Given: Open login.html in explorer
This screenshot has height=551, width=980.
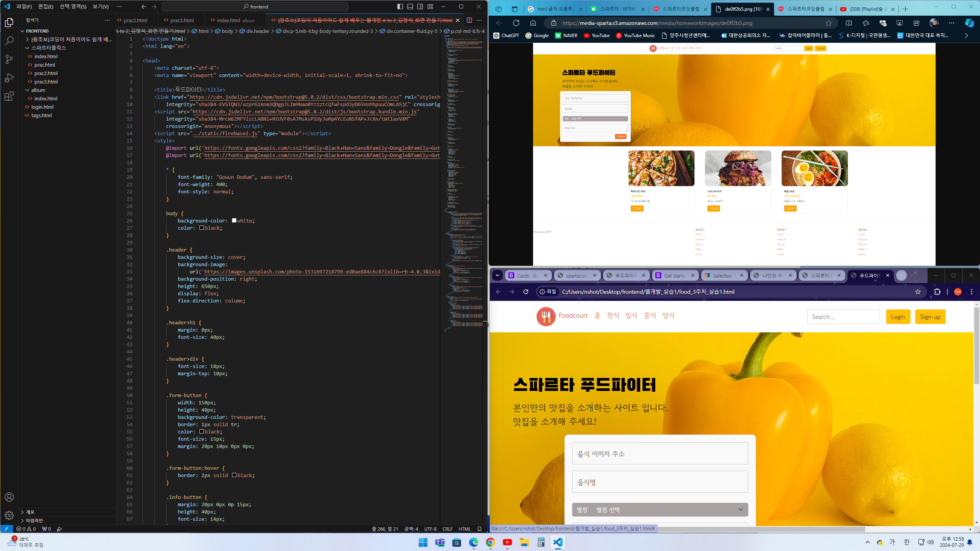Looking at the screenshot, I should (42, 107).
